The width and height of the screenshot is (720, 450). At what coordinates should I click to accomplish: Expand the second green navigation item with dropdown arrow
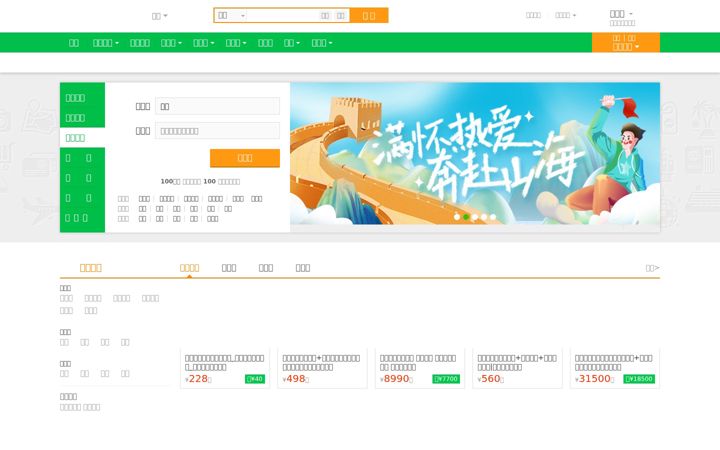pos(106,43)
